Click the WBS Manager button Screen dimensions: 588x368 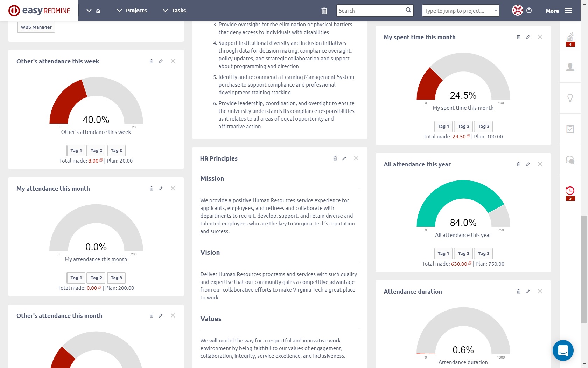point(36,27)
